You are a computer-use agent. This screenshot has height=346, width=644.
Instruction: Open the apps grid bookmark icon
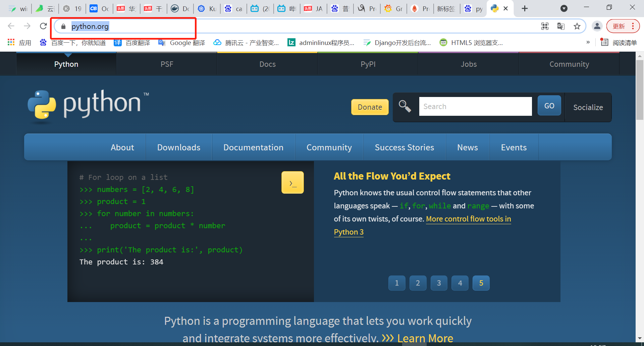click(x=11, y=42)
